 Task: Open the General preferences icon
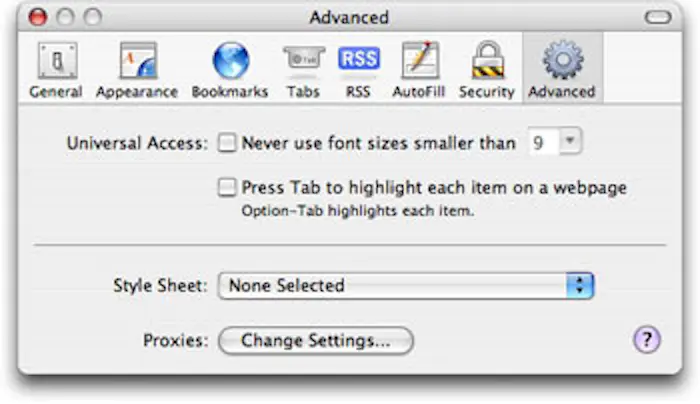(x=55, y=62)
